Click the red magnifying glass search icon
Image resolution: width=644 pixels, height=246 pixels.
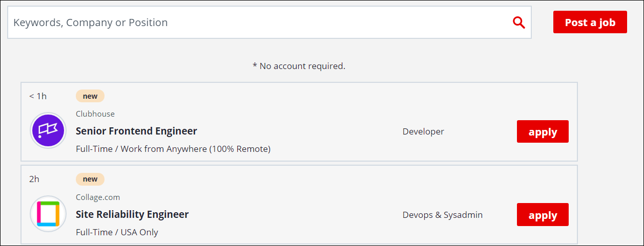pyautogui.click(x=519, y=23)
